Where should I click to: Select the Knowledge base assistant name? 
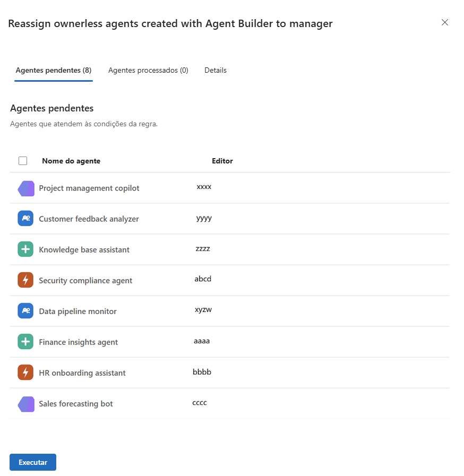point(84,249)
